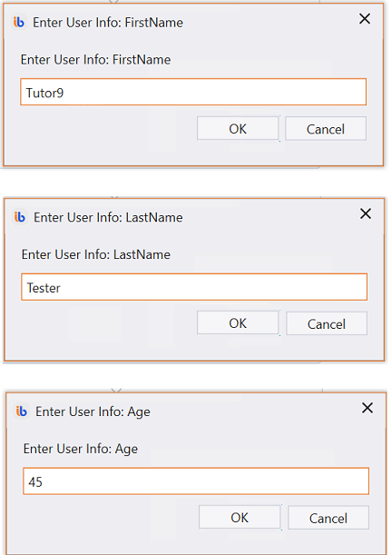The image size is (392, 555).
Task: Click the 'Enter User Info: Age' prompt label
Action: tap(81, 449)
